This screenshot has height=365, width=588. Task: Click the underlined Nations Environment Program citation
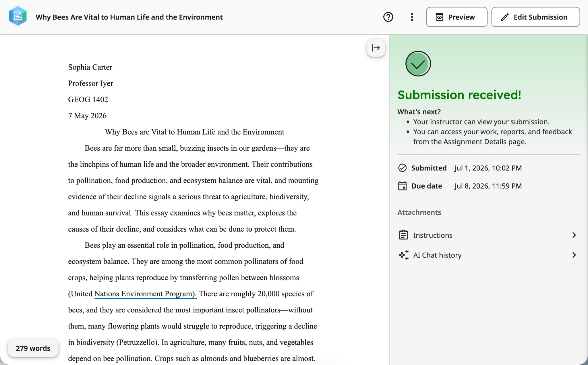[x=145, y=294]
